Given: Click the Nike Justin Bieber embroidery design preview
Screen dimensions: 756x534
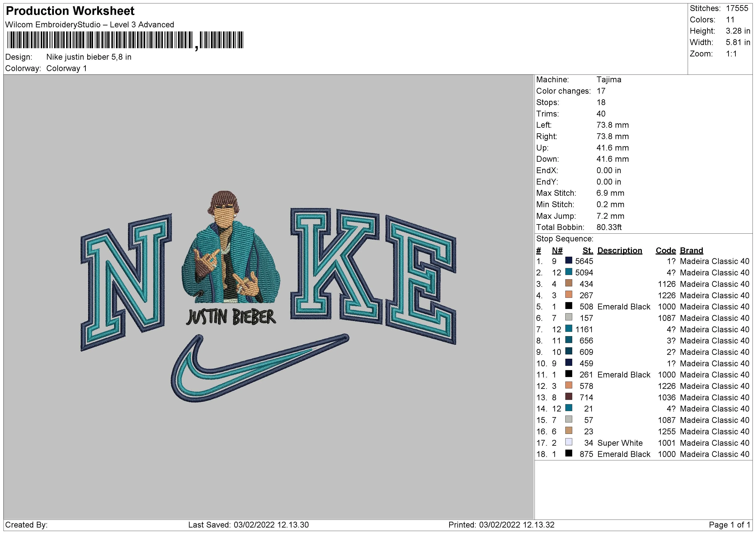Looking at the screenshot, I should pos(268,296).
